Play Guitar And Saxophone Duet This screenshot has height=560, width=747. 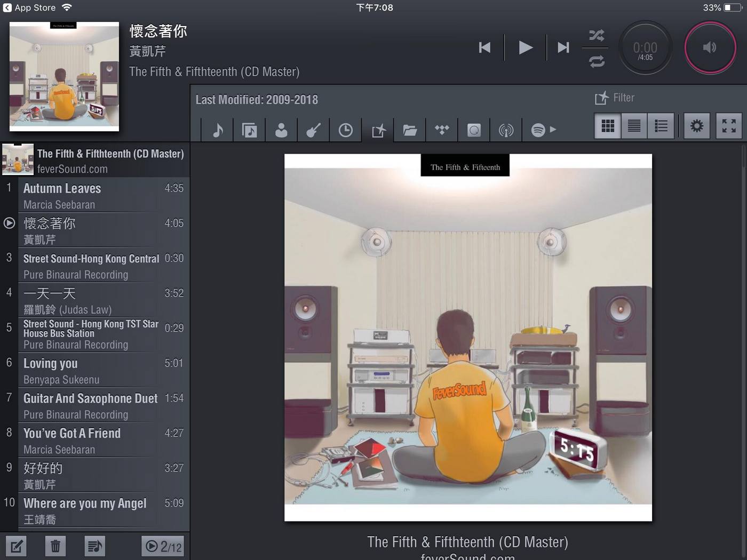(x=95, y=405)
